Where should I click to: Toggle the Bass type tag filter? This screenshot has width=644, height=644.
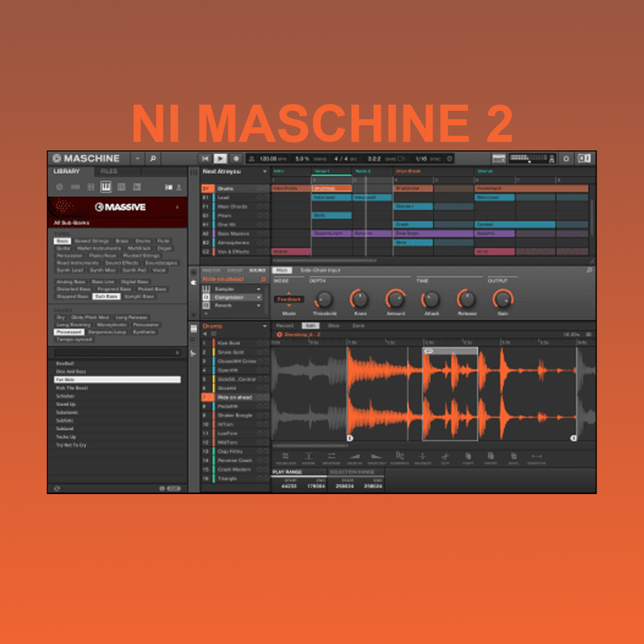[x=62, y=241]
